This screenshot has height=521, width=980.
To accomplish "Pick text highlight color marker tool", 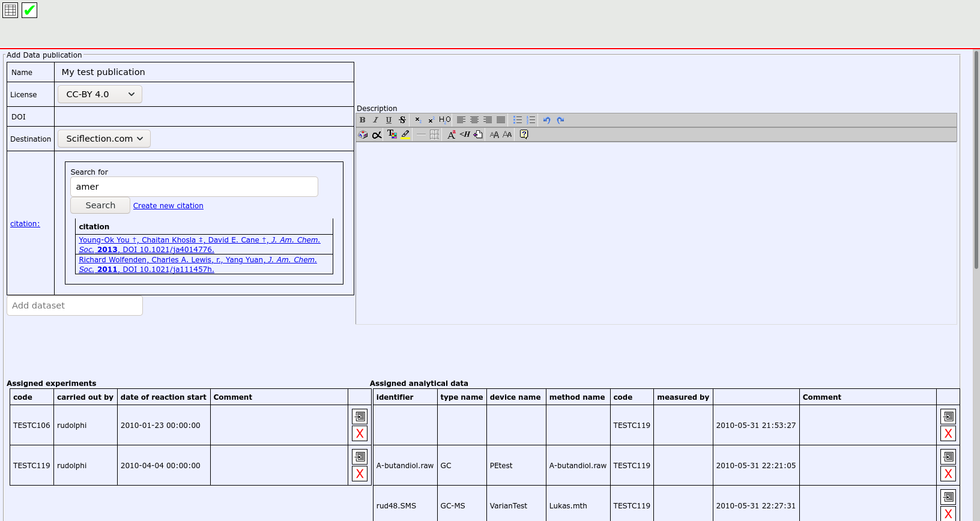I will pos(406,134).
